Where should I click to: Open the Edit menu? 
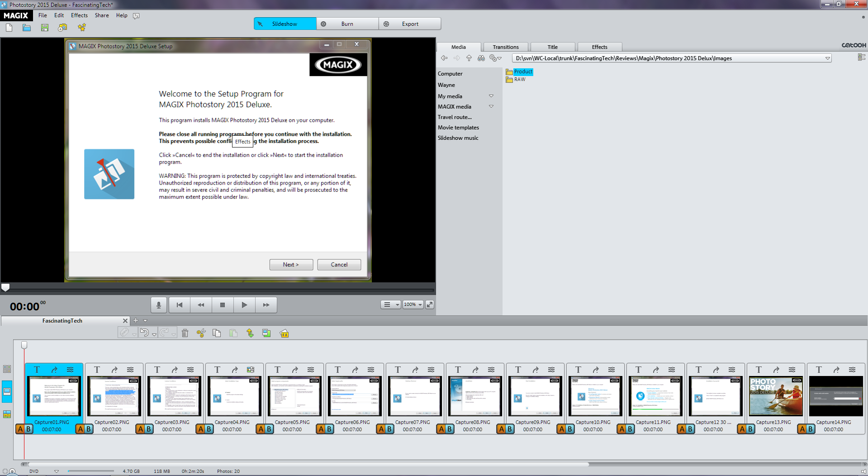pyautogui.click(x=59, y=15)
